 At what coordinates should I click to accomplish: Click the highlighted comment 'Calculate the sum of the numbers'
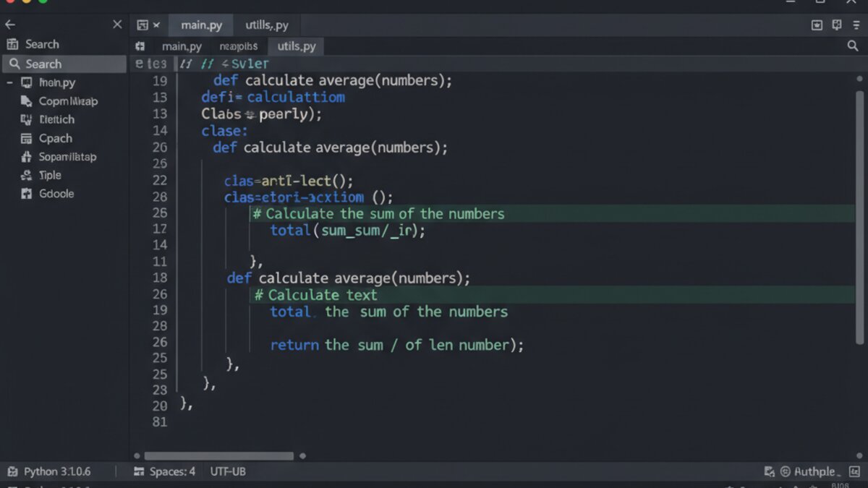point(378,213)
